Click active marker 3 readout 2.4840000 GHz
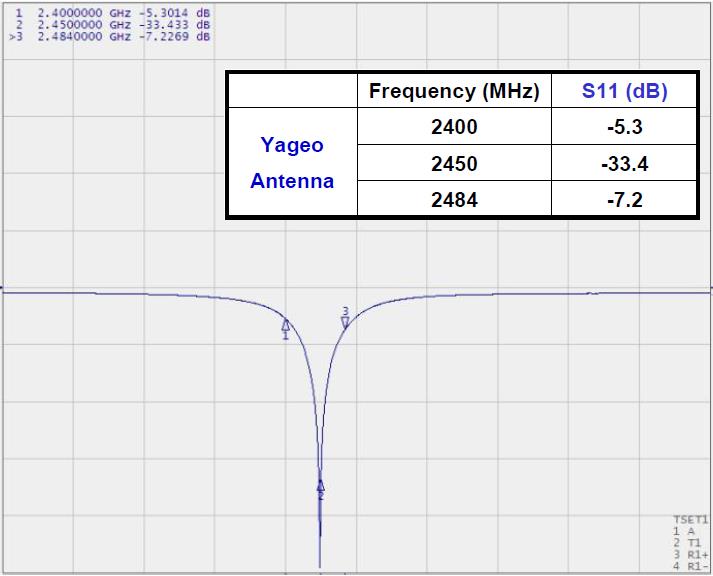 (x=110, y=37)
